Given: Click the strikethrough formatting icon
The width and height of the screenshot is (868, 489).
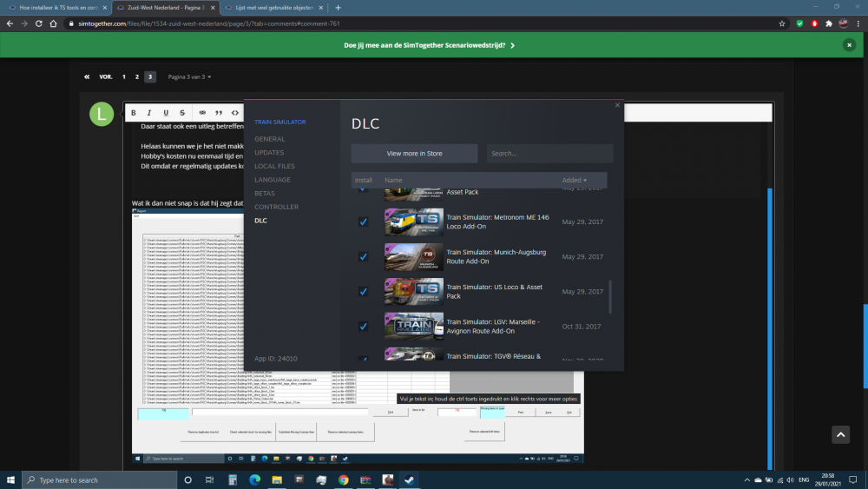Looking at the screenshot, I should point(181,113).
